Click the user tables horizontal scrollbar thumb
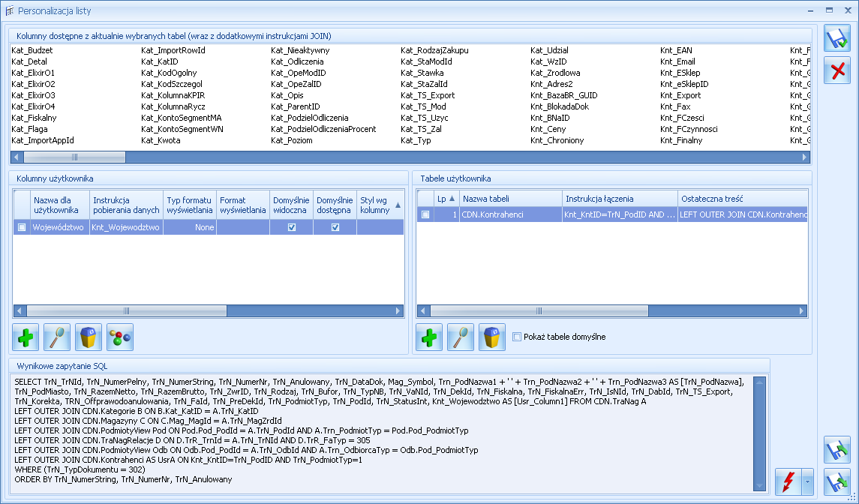 tap(539, 311)
